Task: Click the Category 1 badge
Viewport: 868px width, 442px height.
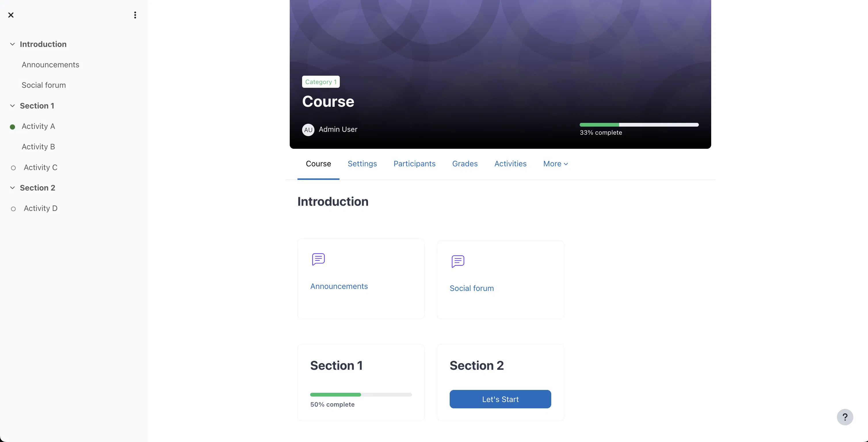Action: pyautogui.click(x=321, y=82)
